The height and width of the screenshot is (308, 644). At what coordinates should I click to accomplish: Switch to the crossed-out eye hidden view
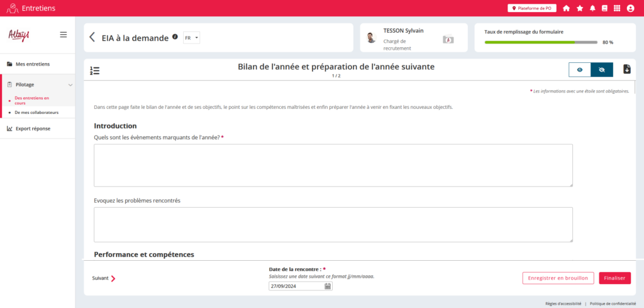[x=602, y=70]
